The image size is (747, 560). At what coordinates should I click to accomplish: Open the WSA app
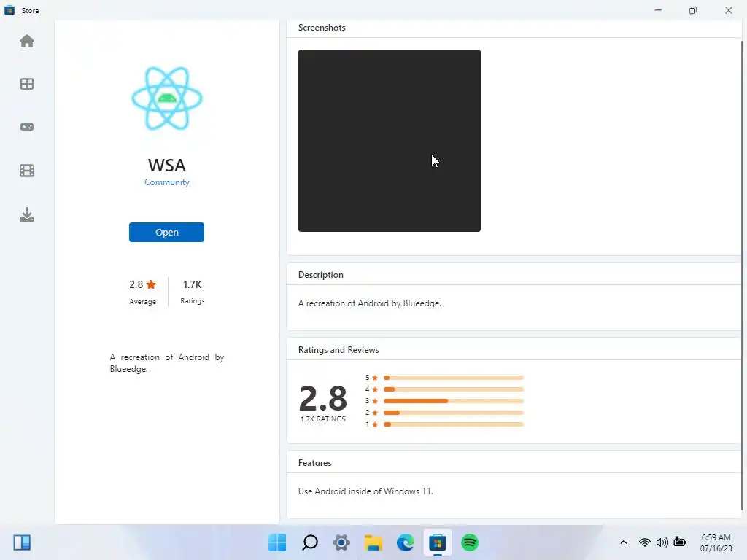167,233
